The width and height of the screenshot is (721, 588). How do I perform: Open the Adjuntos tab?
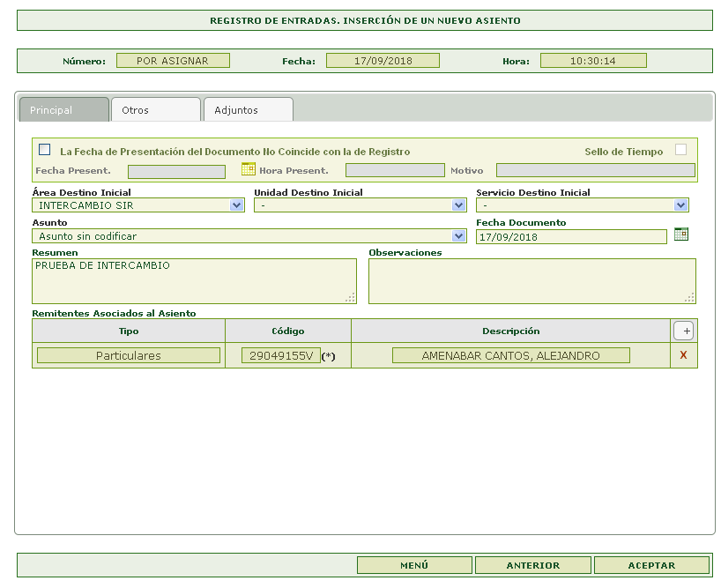(249, 110)
